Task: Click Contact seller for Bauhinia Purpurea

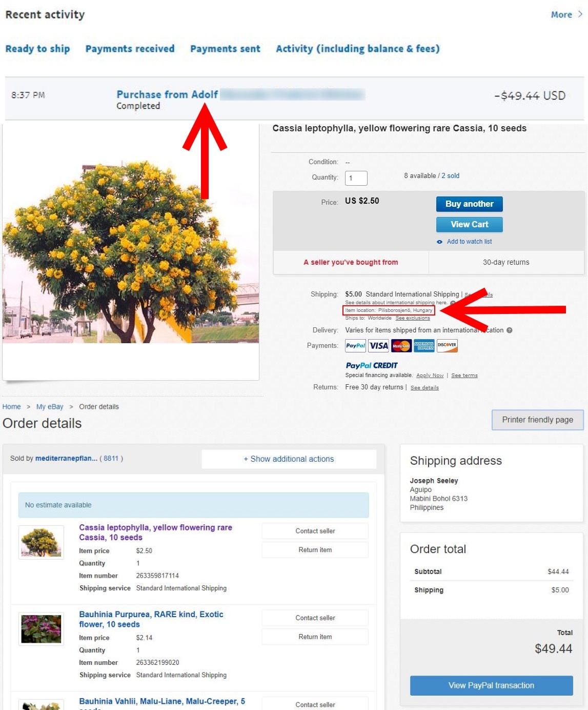Action: pyautogui.click(x=315, y=618)
